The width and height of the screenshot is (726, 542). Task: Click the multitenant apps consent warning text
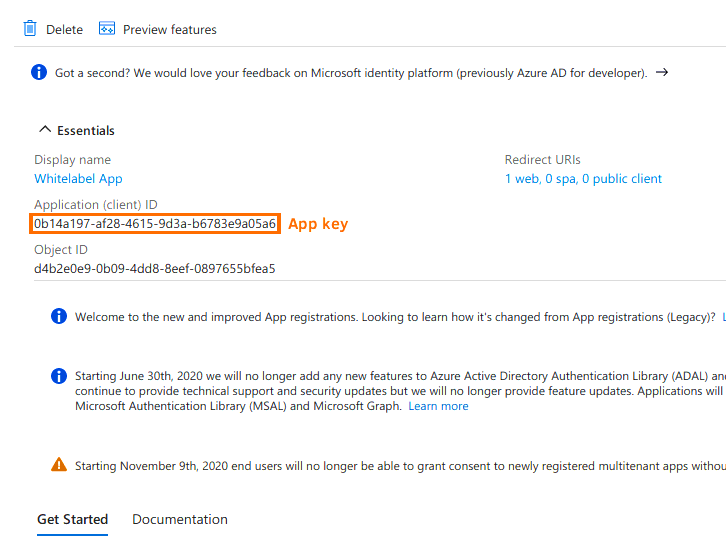[401, 466]
